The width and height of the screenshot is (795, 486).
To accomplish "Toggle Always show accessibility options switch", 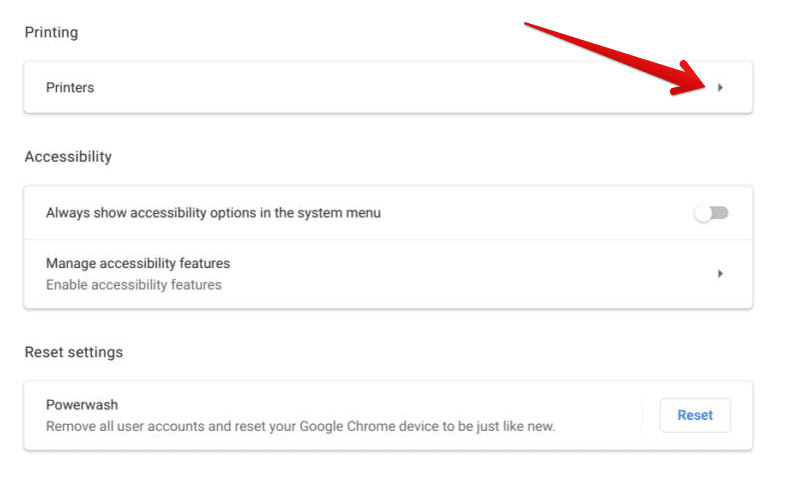I will [x=711, y=213].
